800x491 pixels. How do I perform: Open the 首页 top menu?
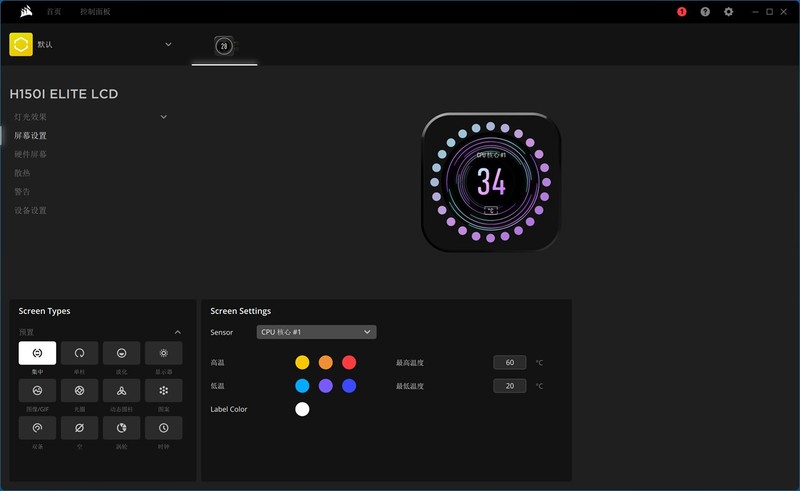coord(54,11)
